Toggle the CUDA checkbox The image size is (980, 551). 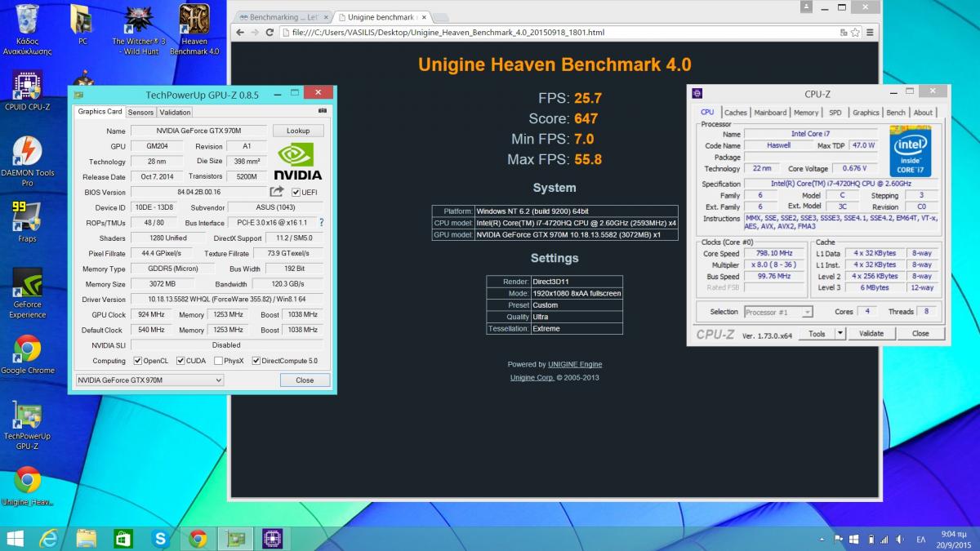click(x=180, y=361)
